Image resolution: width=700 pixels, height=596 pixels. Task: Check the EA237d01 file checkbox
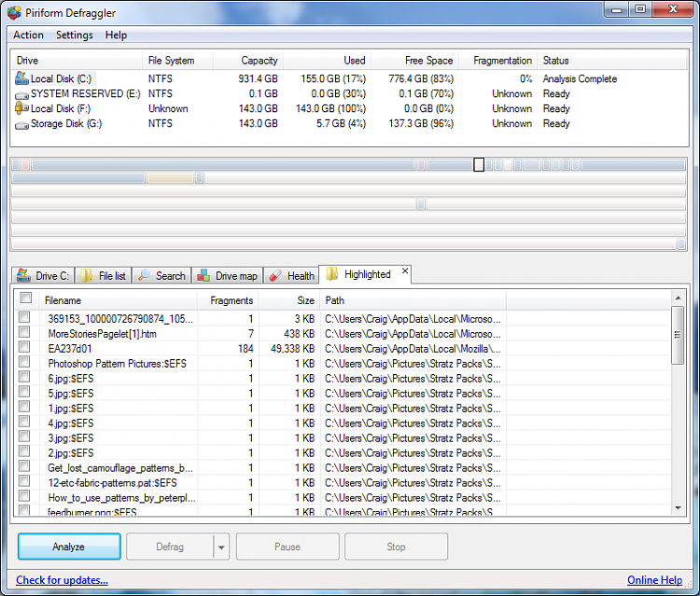(x=24, y=347)
